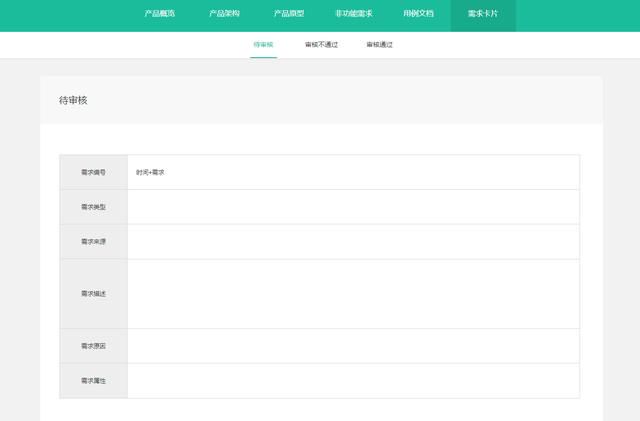Click the empty 需求属性 value field
The height and width of the screenshot is (421, 640).
(x=353, y=381)
